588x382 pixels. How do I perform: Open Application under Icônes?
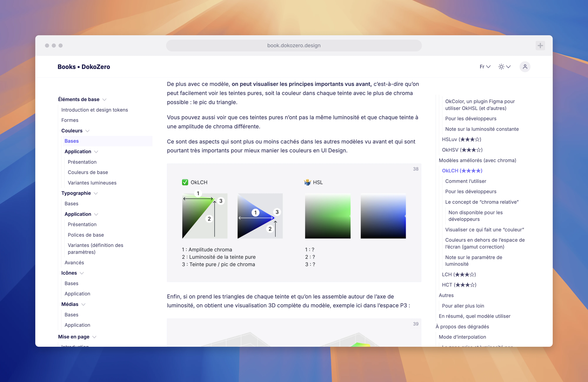77,294
